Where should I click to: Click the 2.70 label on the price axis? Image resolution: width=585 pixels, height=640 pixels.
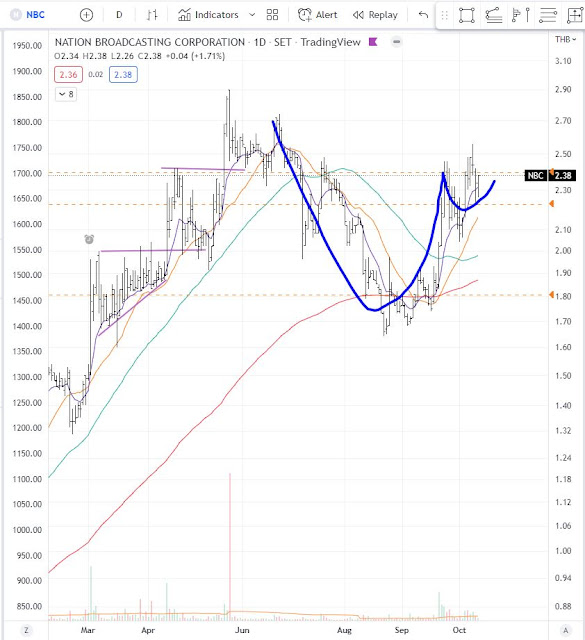coord(563,120)
